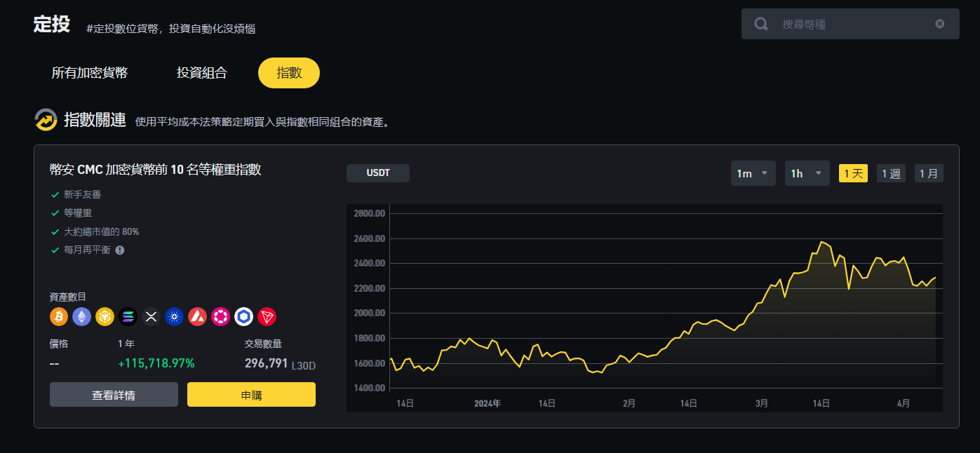Screen dimensions: 980x453
Task: Select the Bitcoin asset icon
Action: click(x=59, y=317)
